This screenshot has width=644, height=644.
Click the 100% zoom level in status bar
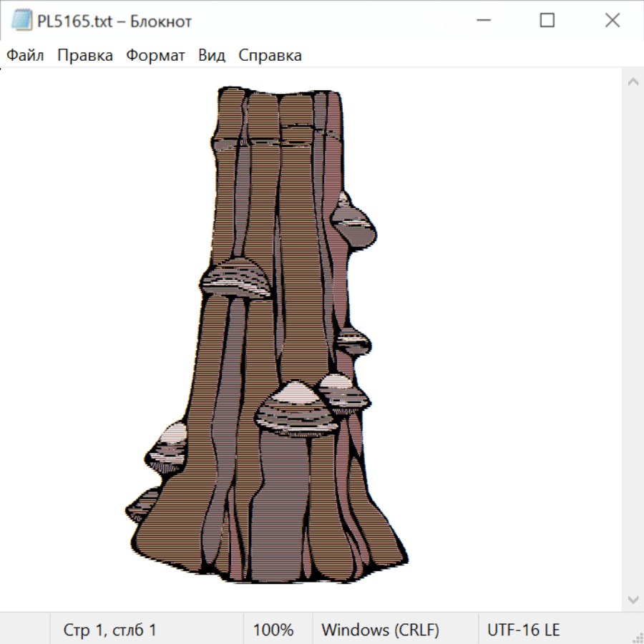pos(273,630)
